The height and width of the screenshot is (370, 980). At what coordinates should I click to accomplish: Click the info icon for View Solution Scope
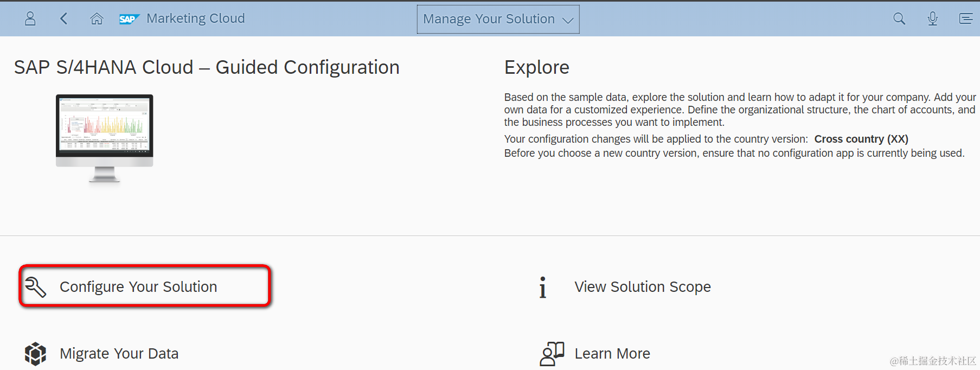click(542, 288)
